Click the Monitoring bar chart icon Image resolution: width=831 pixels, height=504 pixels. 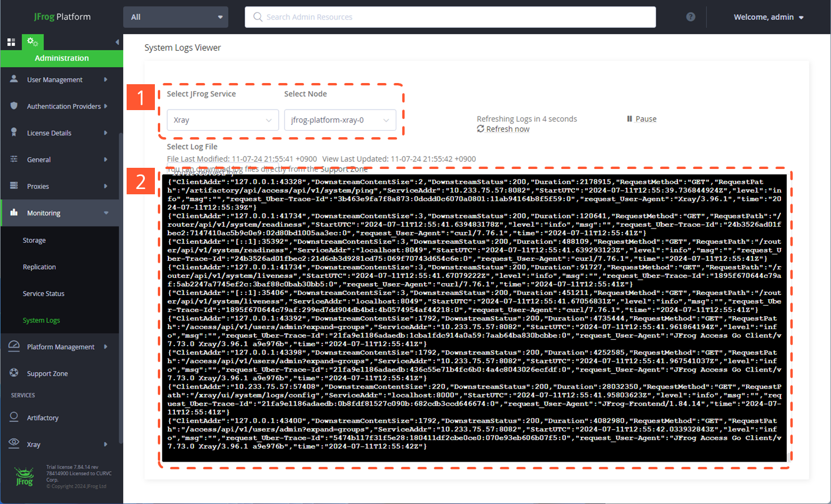click(x=14, y=213)
